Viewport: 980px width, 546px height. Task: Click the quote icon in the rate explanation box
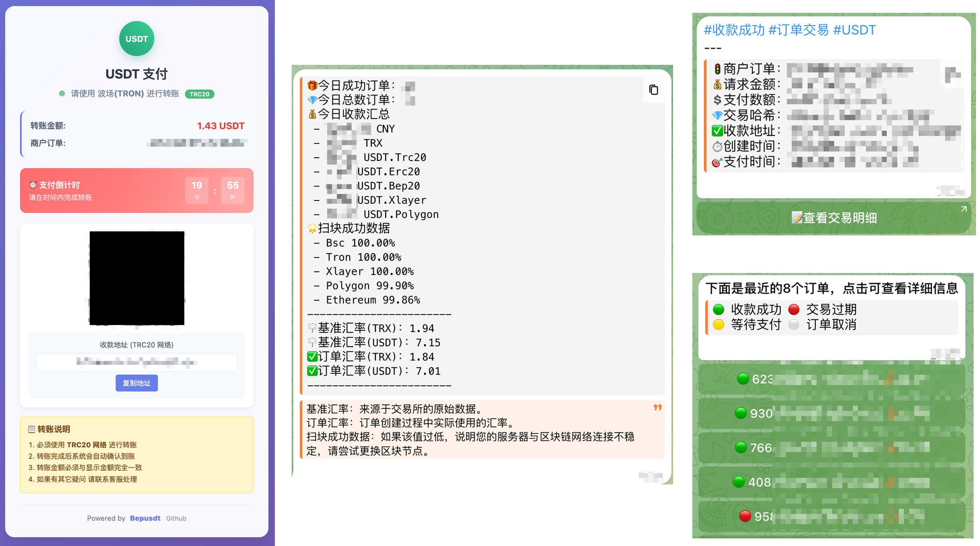657,408
